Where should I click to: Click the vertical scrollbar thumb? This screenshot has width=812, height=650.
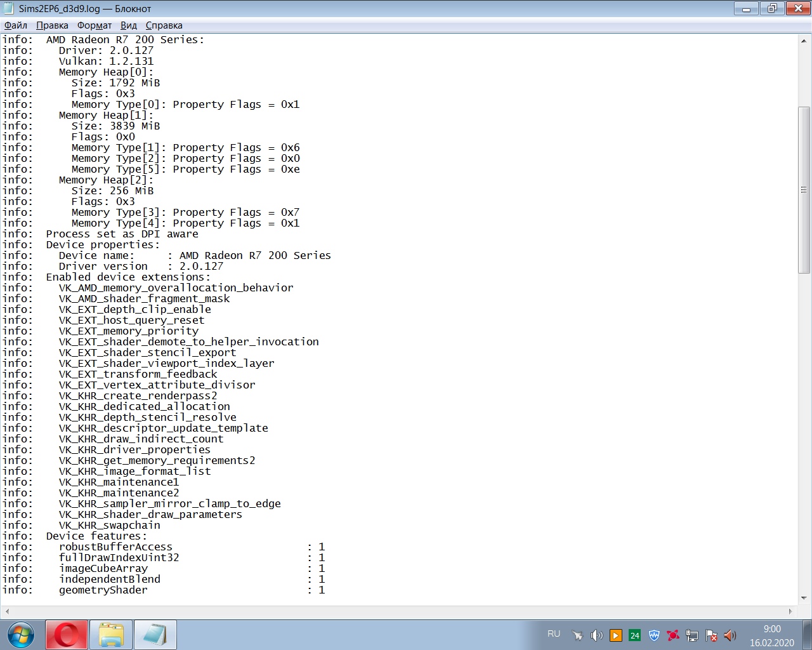pos(804,190)
